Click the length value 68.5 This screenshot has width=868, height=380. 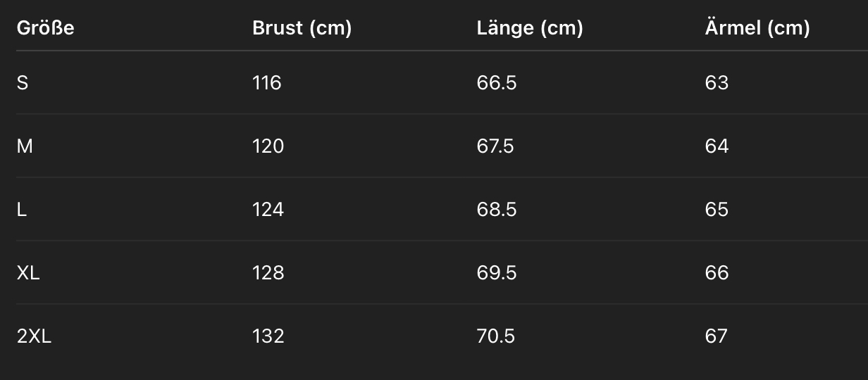[x=497, y=210]
